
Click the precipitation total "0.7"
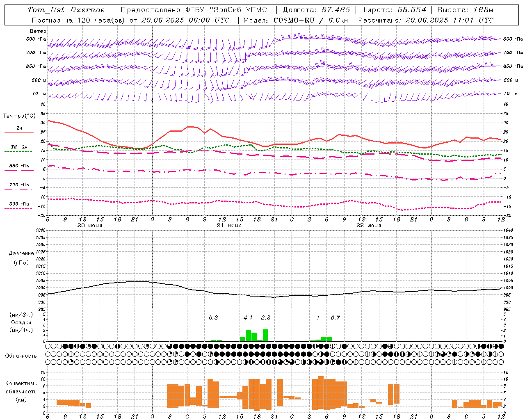336,318
